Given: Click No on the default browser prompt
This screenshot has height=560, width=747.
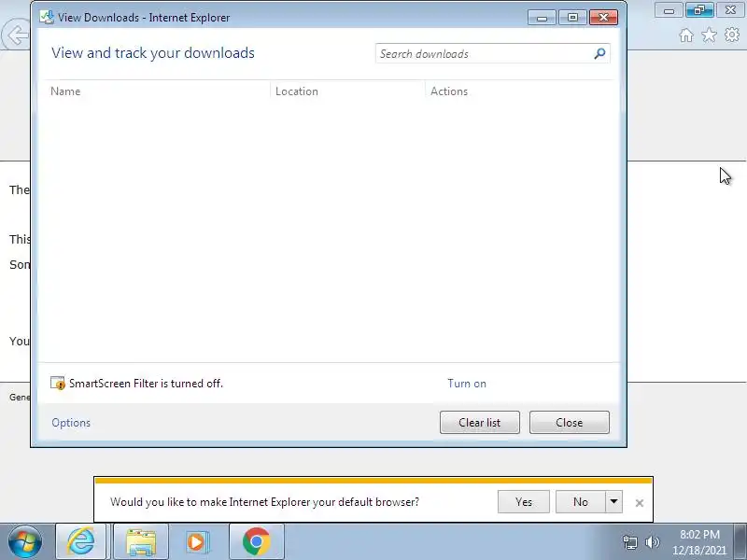Looking at the screenshot, I should click(580, 502).
